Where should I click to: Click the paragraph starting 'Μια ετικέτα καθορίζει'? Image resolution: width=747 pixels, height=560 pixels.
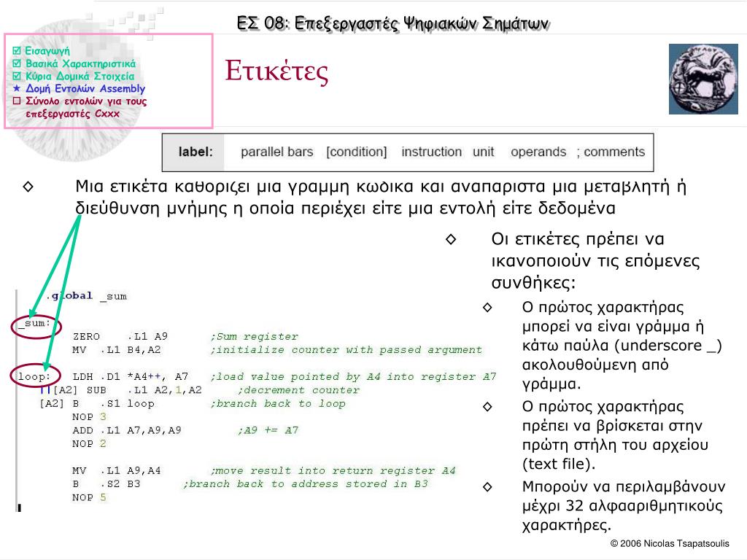coord(381,197)
